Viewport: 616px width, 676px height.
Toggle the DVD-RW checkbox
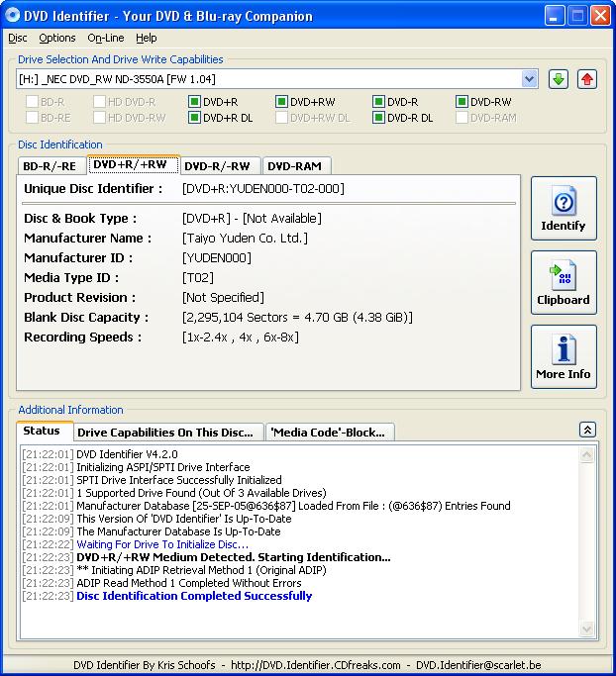(462, 102)
